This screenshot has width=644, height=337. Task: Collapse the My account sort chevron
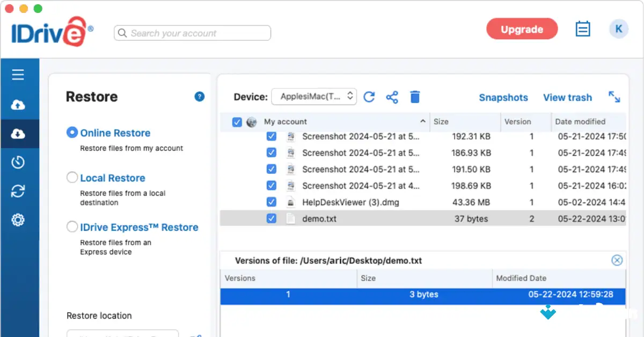[423, 121]
